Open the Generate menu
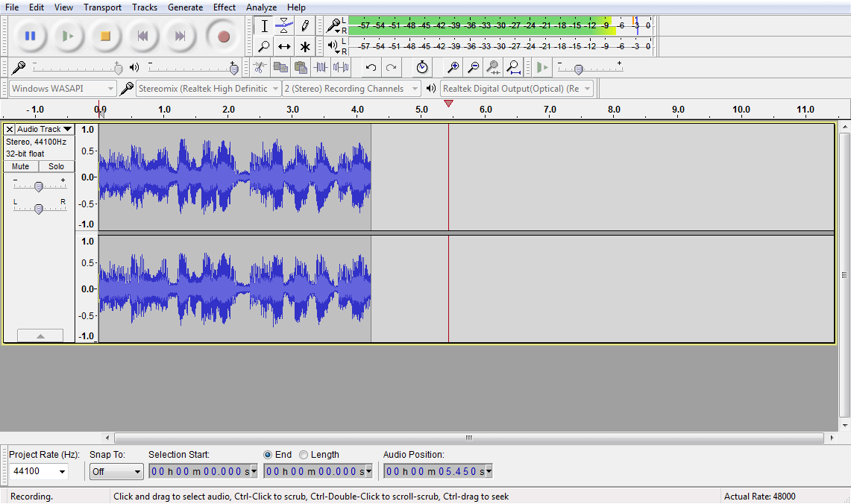This screenshot has height=504, width=851. click(185, 7)
